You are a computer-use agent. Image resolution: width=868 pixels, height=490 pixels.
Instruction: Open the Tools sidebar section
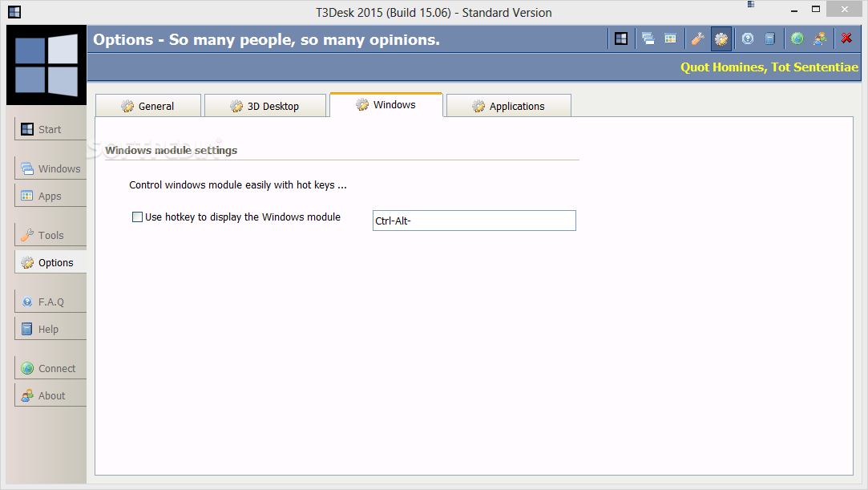click(50, 235)
